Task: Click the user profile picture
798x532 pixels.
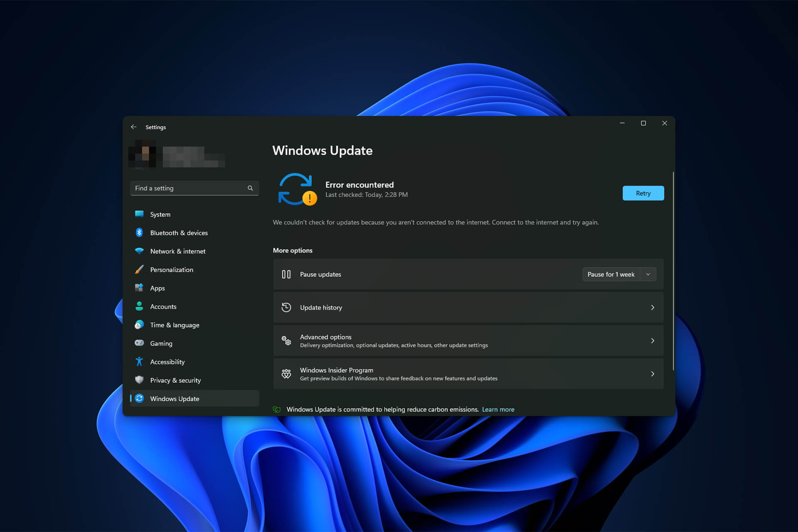Action: (143, 154)
